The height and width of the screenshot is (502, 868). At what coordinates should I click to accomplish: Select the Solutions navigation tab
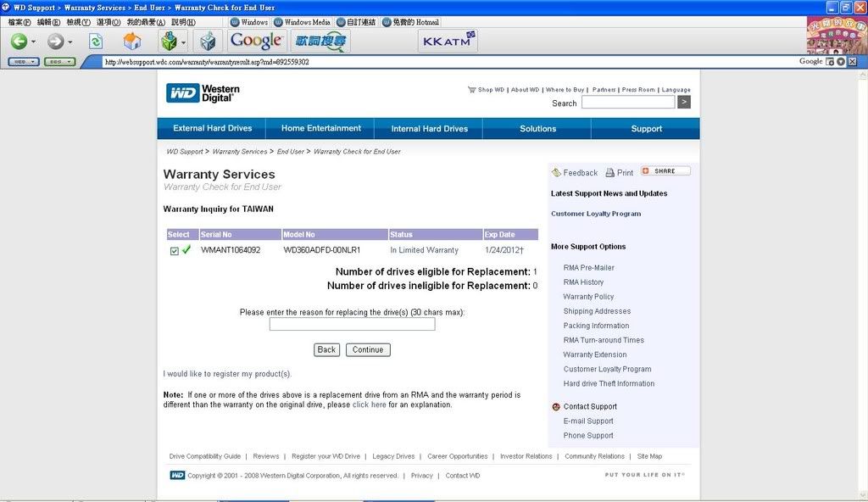click(537, 129)
